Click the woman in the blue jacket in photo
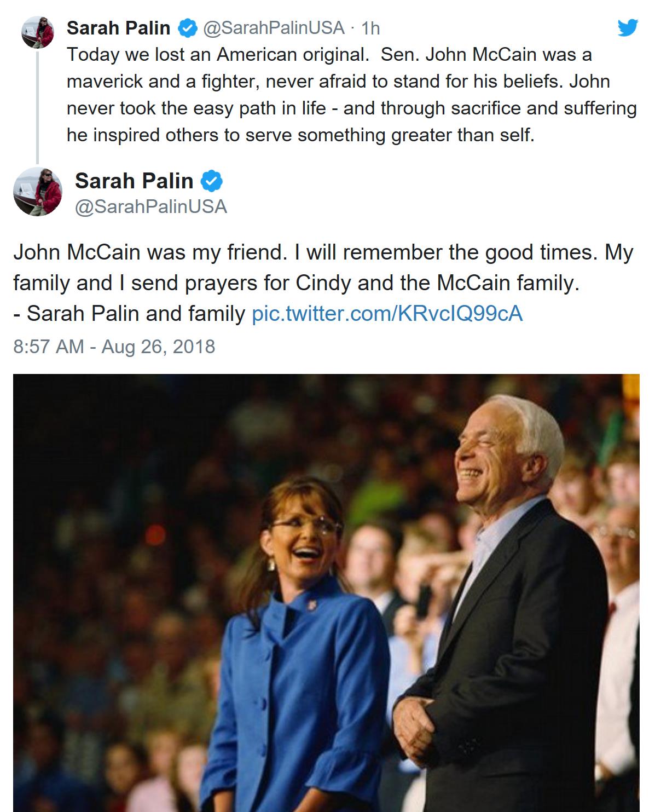Viewport: 655px width, 812px height. pos(306,646)
